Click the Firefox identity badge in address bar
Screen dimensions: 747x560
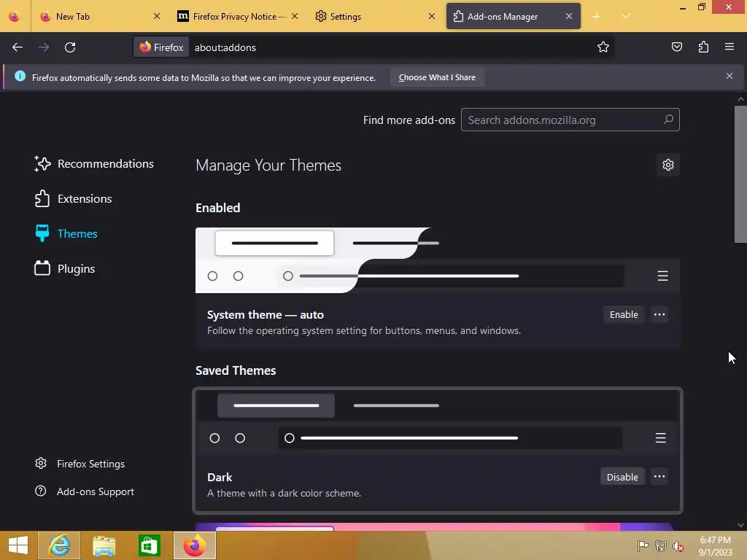[161, 47]
